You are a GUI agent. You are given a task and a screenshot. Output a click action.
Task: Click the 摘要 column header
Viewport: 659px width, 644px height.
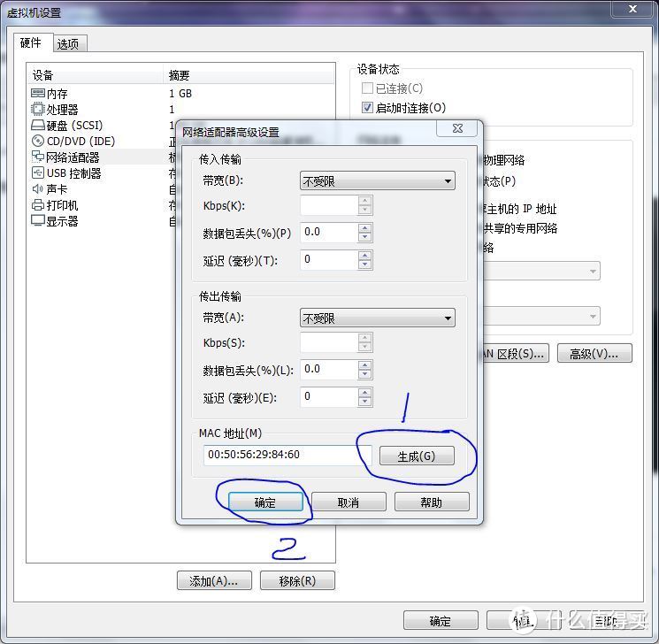[249, 75]
